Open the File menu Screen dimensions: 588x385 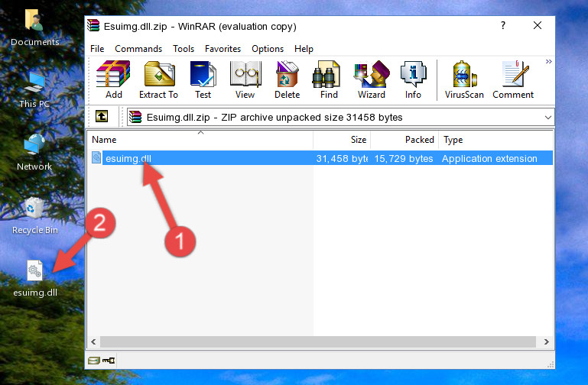[x=97, y=49]
